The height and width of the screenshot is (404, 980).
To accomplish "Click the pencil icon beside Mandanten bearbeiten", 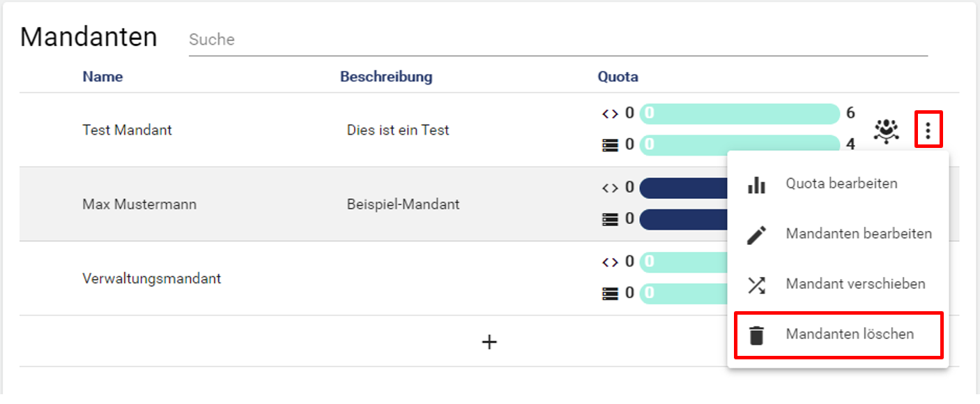I will [756, 234].
